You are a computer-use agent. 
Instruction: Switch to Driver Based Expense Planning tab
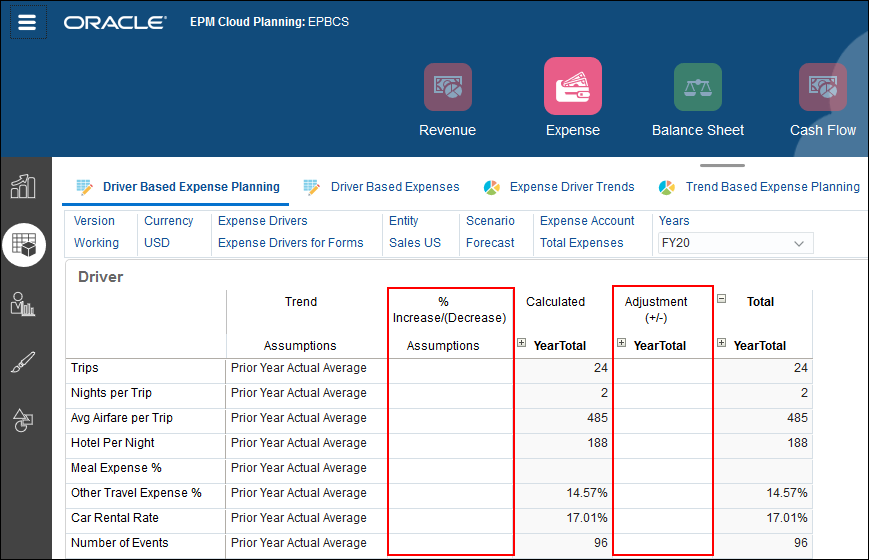191,187
